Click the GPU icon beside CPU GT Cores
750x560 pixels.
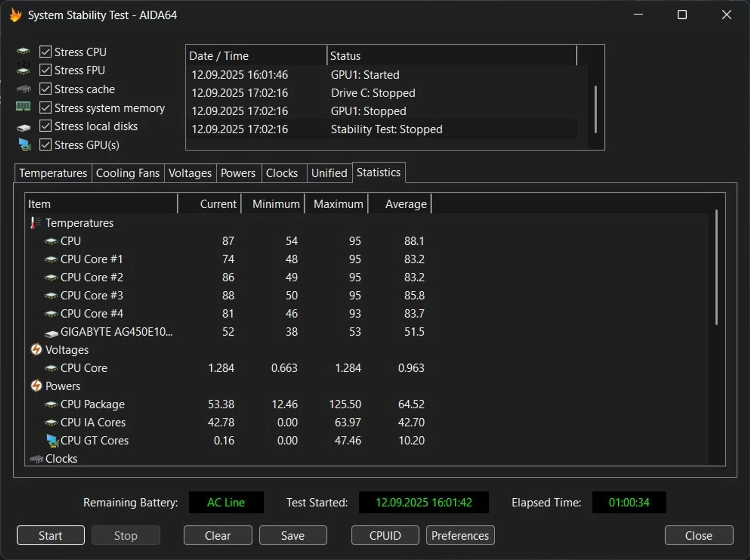(x=52, y=441)
